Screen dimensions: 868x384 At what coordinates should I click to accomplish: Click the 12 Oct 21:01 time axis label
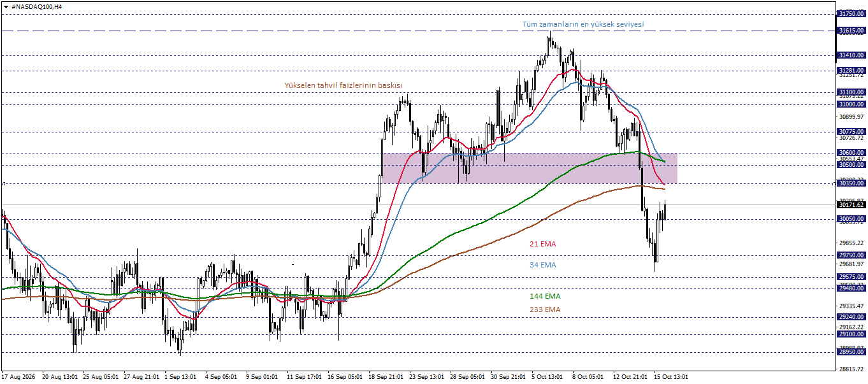coord(630,377)
